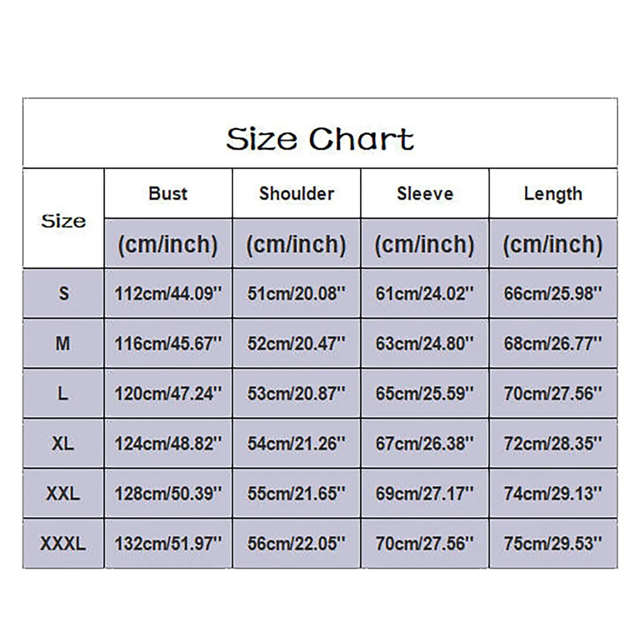
Task: Select the 72cm/28.35" length cell
Action: pos(553,443)
